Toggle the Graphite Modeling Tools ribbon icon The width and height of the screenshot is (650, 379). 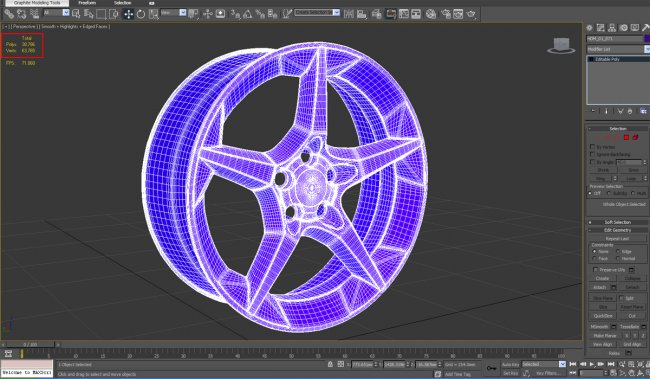click(391, 14)
